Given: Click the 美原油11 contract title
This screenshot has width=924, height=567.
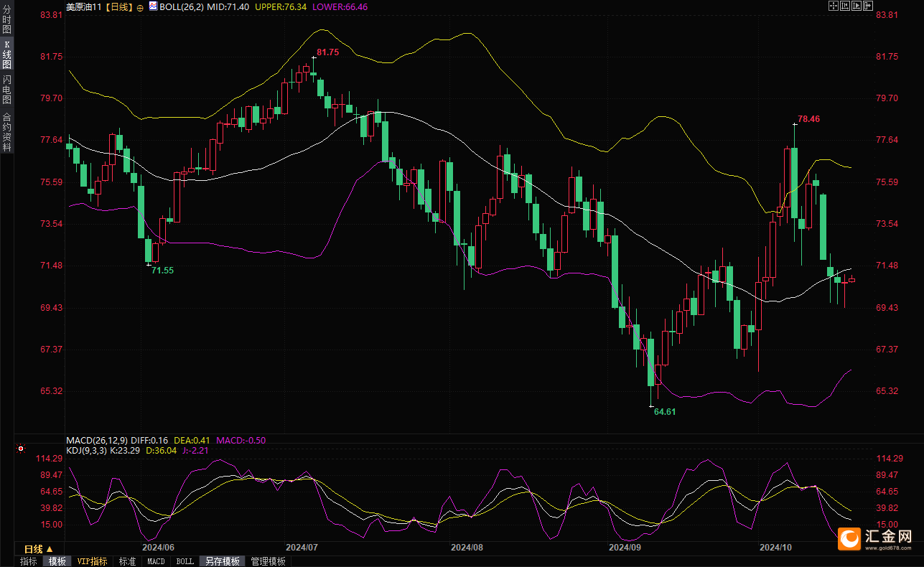Looking at the screenshot, I should point(84,6).
